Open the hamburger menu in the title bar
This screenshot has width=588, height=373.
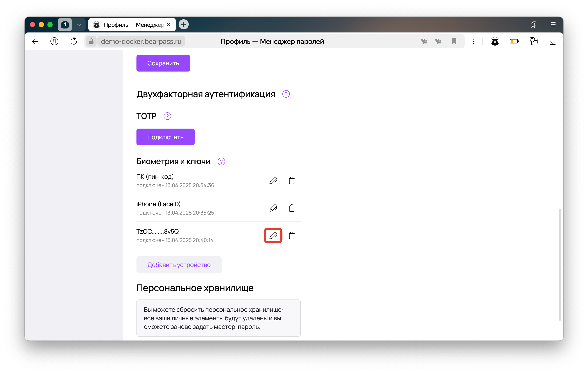[x=553, y=24]
